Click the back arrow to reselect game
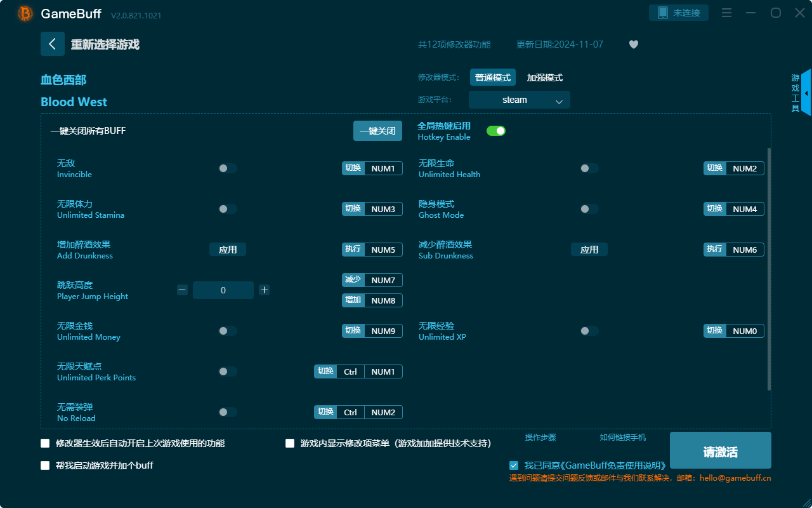 point(53,43)
